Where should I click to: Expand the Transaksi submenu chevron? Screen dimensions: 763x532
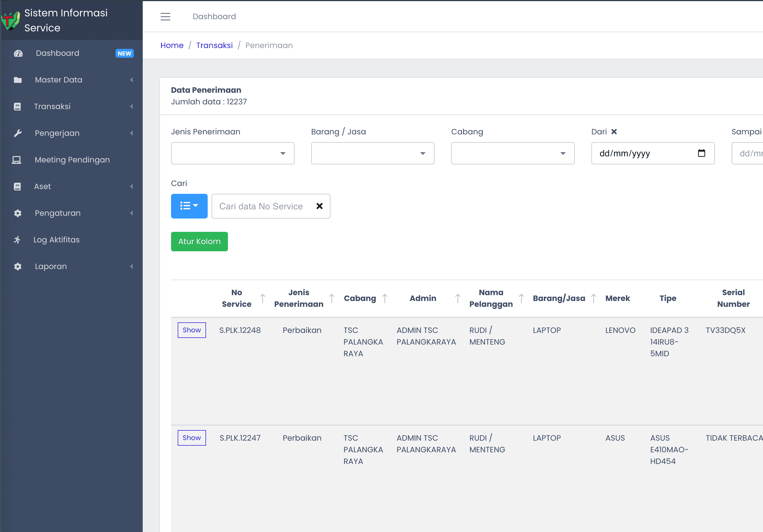(132, 106)
